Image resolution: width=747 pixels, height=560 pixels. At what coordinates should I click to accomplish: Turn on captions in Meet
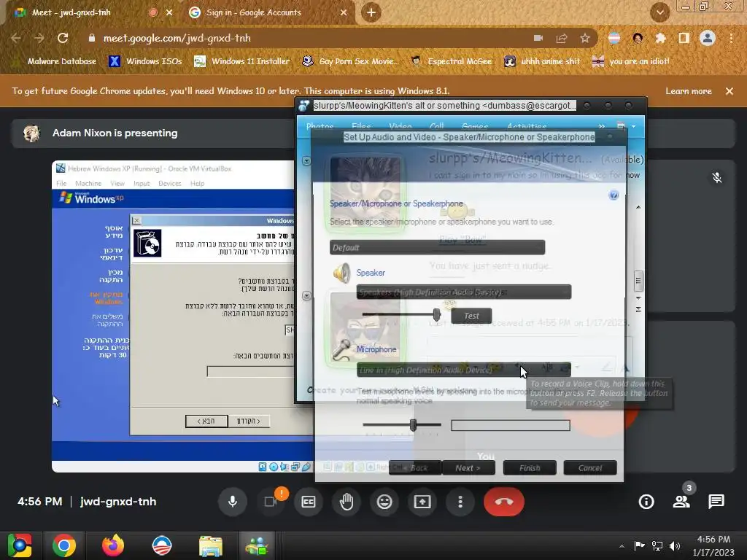click(x=309, y=502)
